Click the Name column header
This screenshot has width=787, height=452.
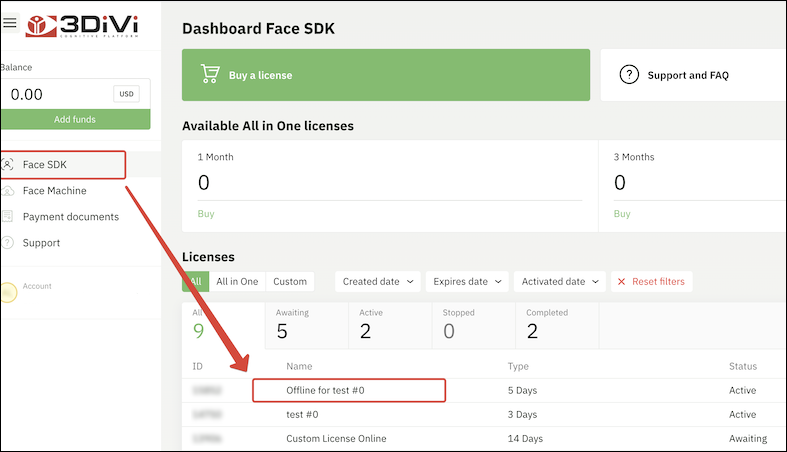click(299, 366)
